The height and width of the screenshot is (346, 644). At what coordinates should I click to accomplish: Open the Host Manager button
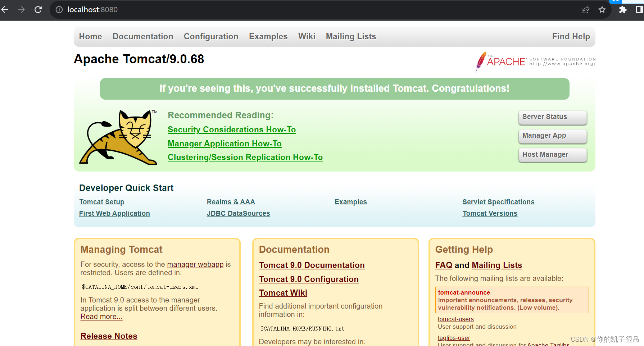[553, 155]
